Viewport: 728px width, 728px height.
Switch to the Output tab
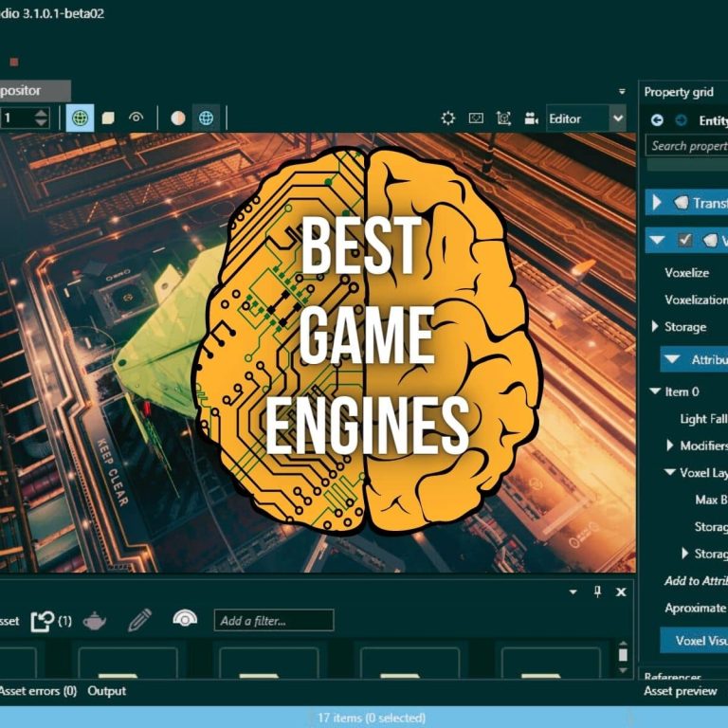tap(106, 691)
